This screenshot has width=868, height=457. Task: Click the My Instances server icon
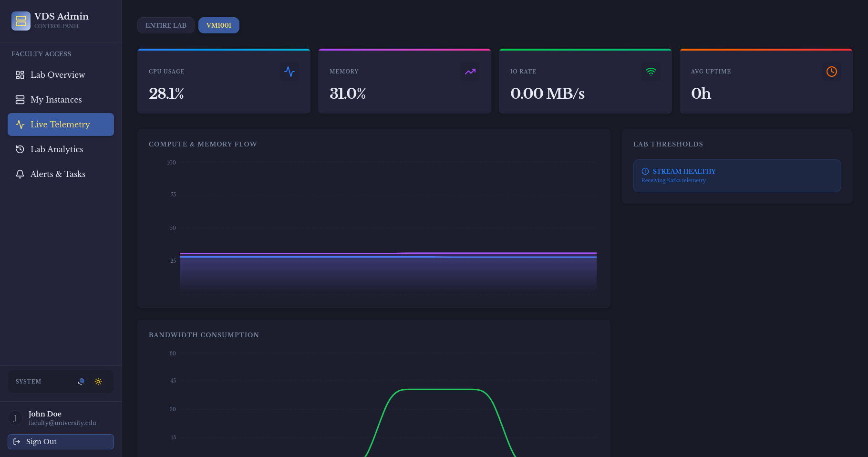pos(20,100)
